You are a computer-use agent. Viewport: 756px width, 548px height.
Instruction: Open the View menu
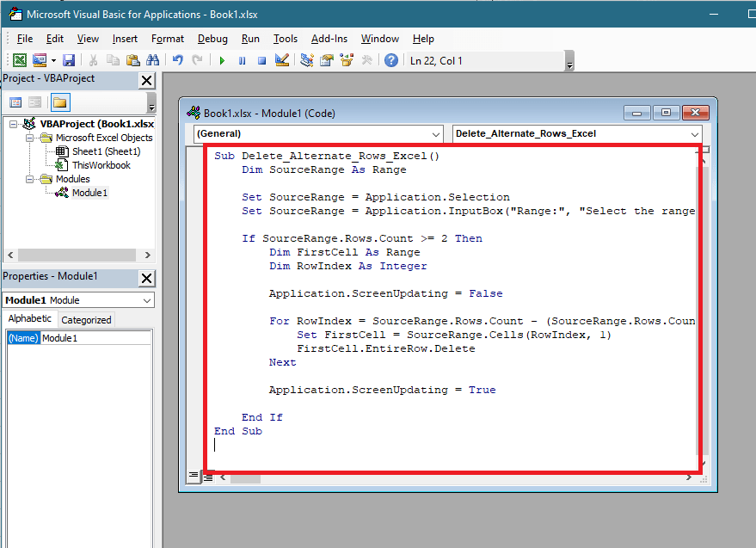(x=88, y=39)
